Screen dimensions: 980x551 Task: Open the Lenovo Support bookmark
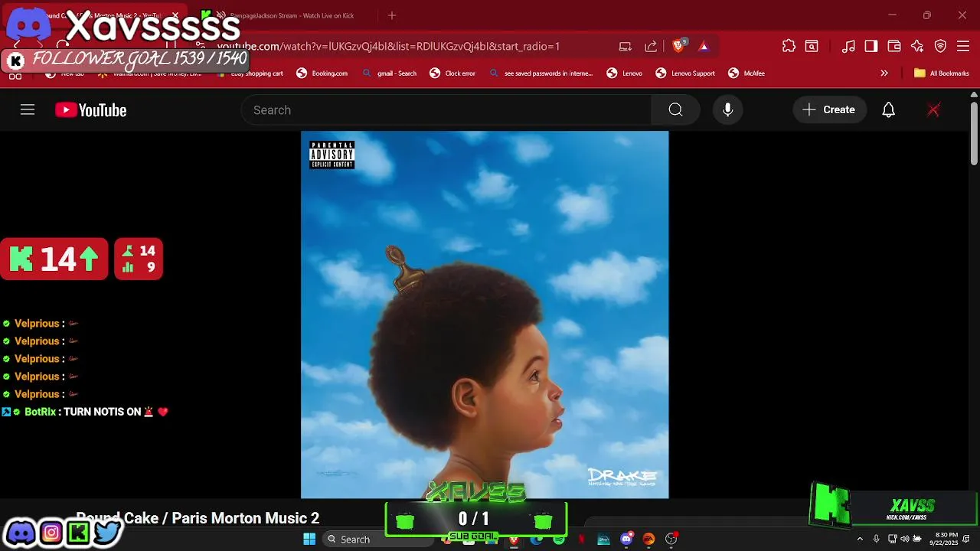[685, 73]
